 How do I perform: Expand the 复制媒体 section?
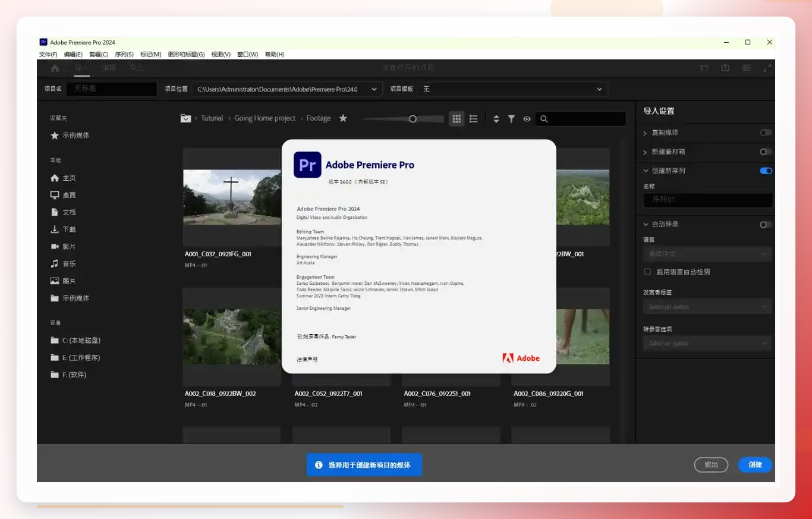pos(646,133)
